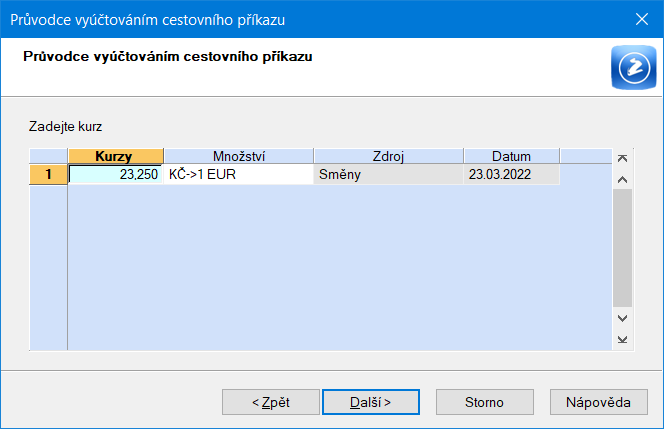Click the Zdroj column header
Viewport: 664px width, 429px height.
(388, 156)
